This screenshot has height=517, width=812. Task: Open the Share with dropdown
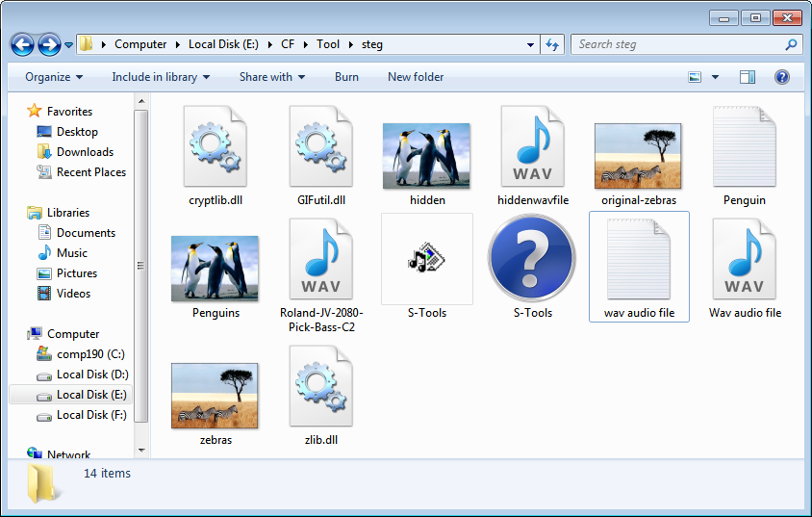coord(272,77)
